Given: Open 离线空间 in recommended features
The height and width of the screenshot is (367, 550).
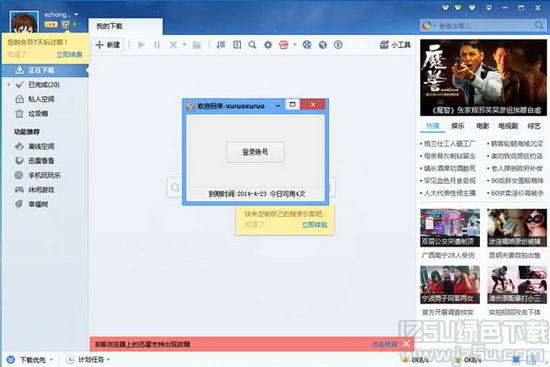Looking at the screenshot, I should [x=41, y=146].
